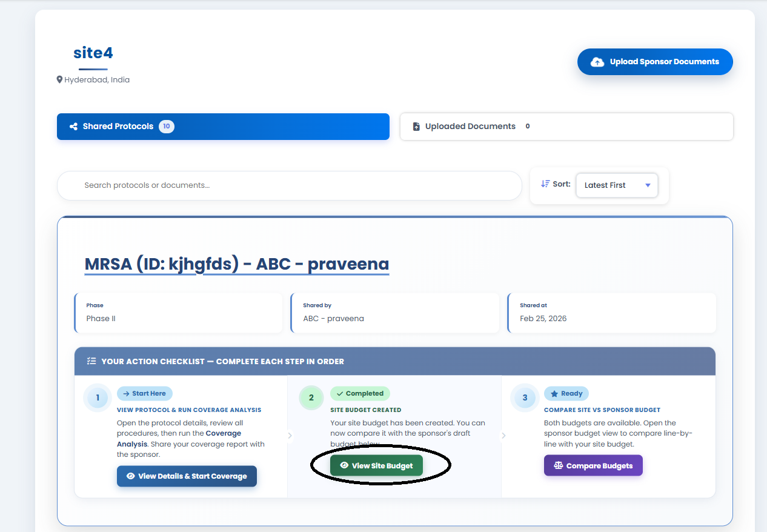Open the MRSA protocol title link

(x=236, y=264)
